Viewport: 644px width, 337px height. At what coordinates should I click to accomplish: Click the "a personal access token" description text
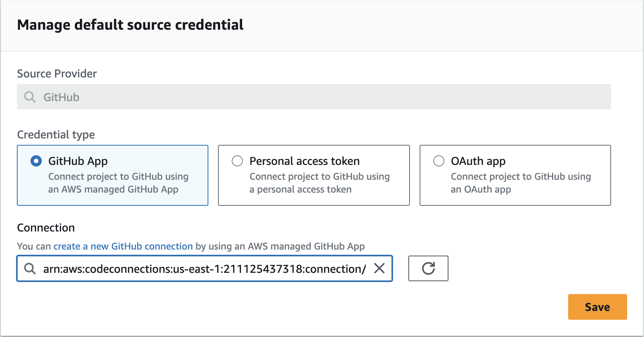(x=300, y=189)
